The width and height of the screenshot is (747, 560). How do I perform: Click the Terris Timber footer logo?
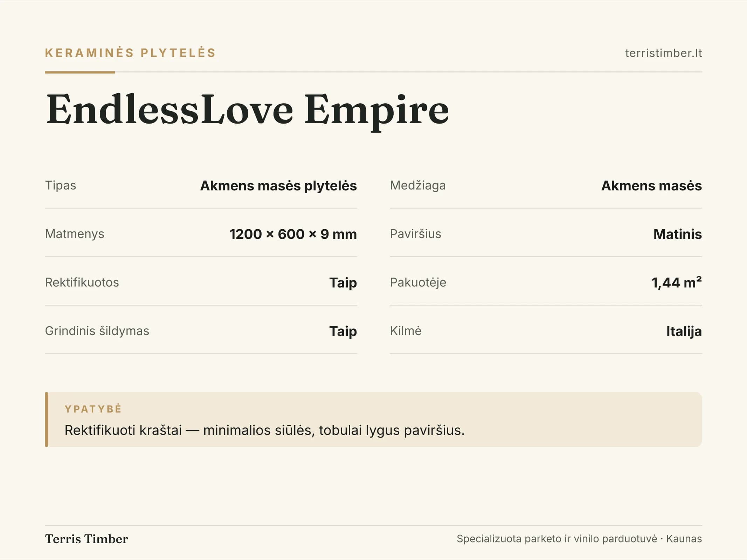coord(86,539)
